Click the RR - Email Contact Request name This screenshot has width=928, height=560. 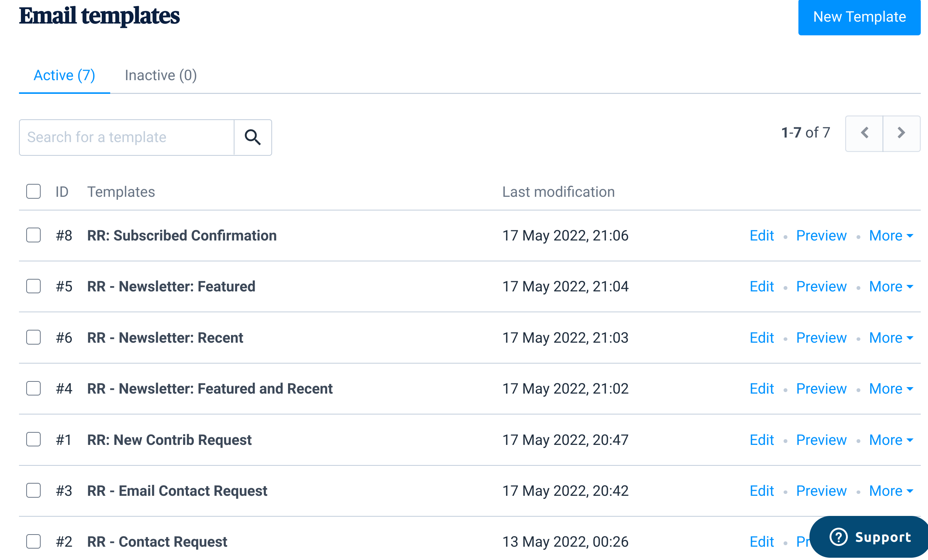pyautogui.click(x=177, y=491)
